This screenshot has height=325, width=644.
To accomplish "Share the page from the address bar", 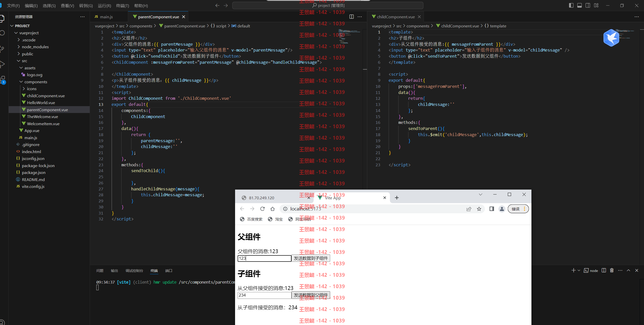I will point(469,209).
